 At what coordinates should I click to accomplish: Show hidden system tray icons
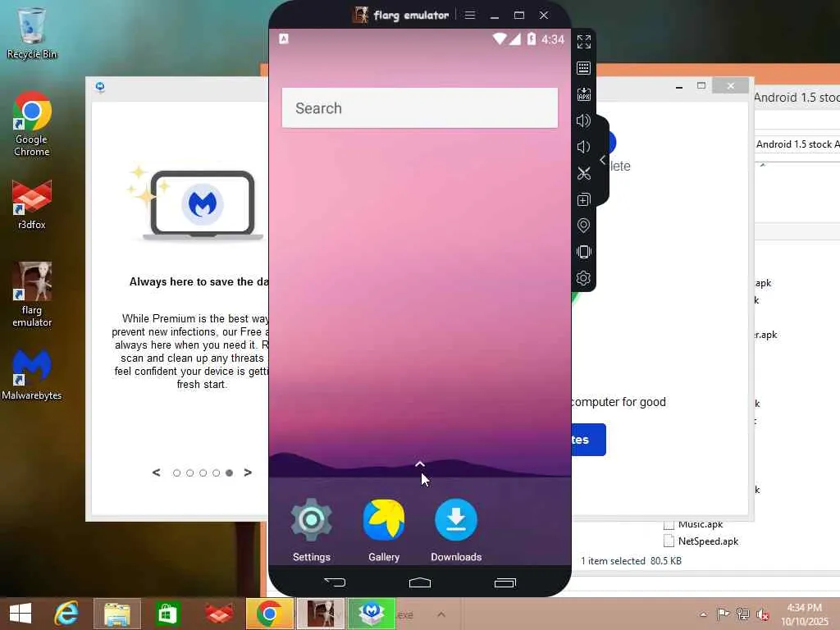[703, 614]
